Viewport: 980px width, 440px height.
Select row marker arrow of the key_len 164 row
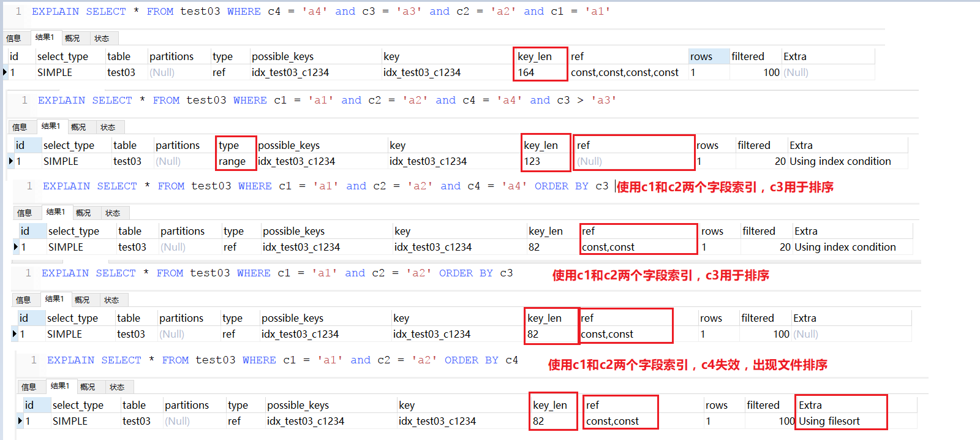pyautogui.click(x=5, y=72)
